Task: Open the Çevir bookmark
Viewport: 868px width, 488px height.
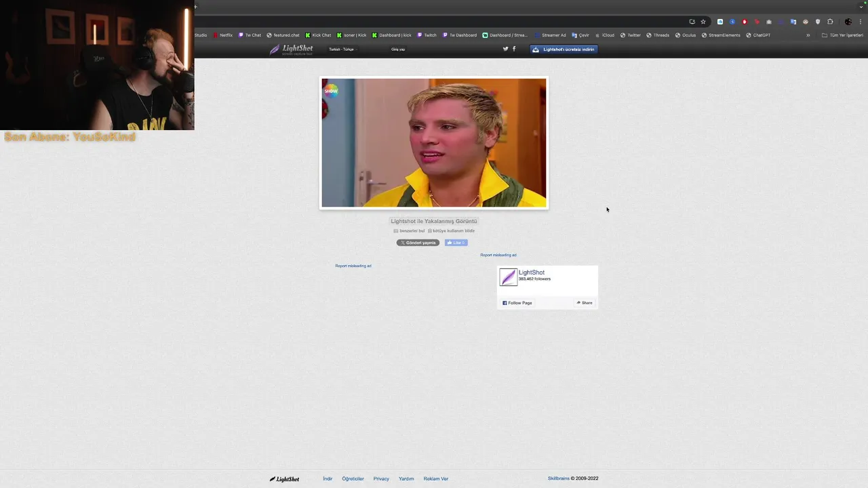Action: click(x=580, y=35)
